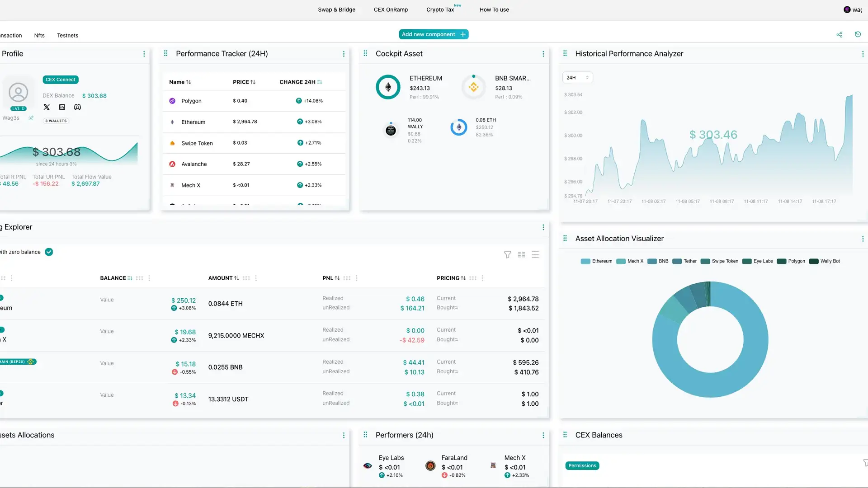
Task: Click the Eye Labs token icon
Action: tap(368, 466)
